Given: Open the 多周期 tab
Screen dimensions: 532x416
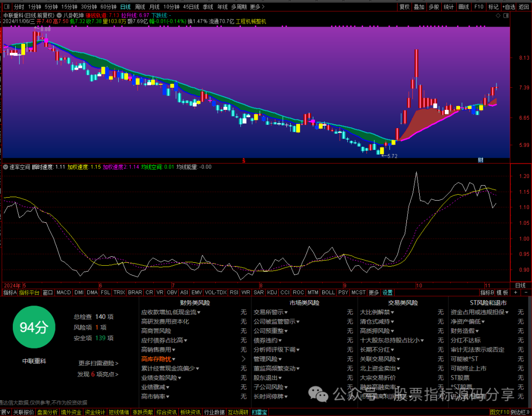Looking at the screenshot, I should pyautogui.click(x=239, y=7).
